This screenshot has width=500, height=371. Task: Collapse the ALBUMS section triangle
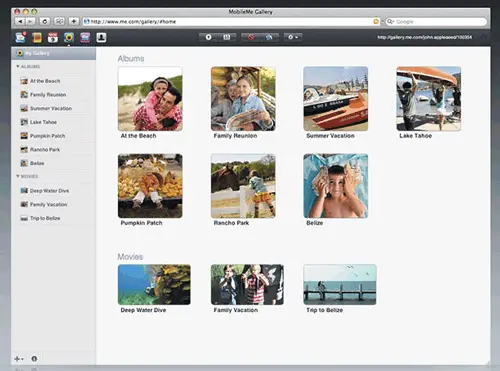point(18,66)
